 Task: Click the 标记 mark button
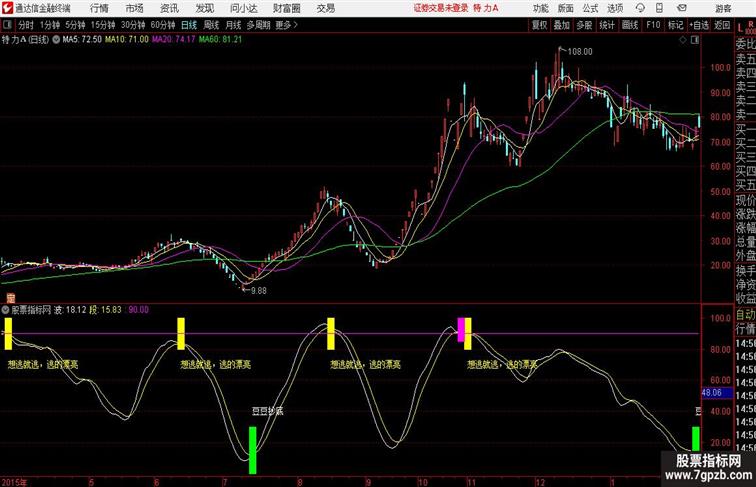[x=675, y=25]
